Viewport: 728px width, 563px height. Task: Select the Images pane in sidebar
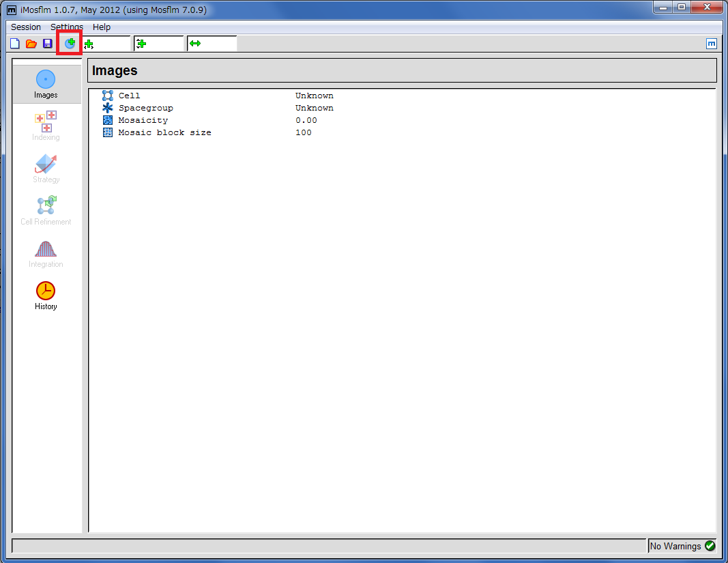pyautogui.click(x=46, y=84)
